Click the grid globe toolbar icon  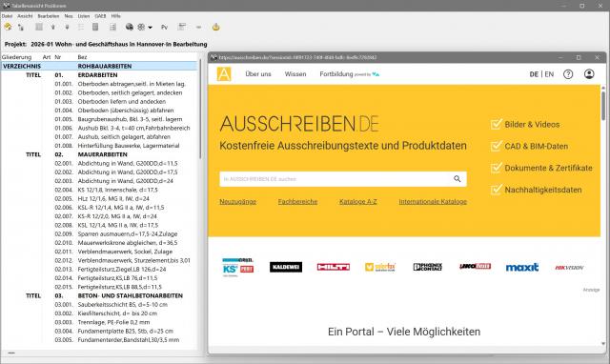pyautogui.click(x=141, y=27)
